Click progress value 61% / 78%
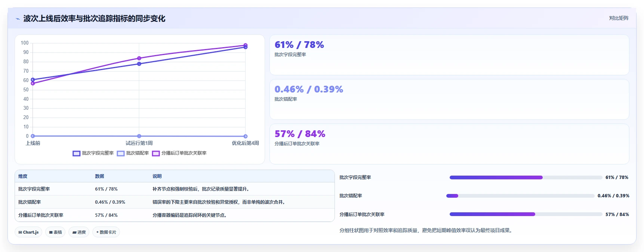644x252 pixels. [x=617, y=177]
